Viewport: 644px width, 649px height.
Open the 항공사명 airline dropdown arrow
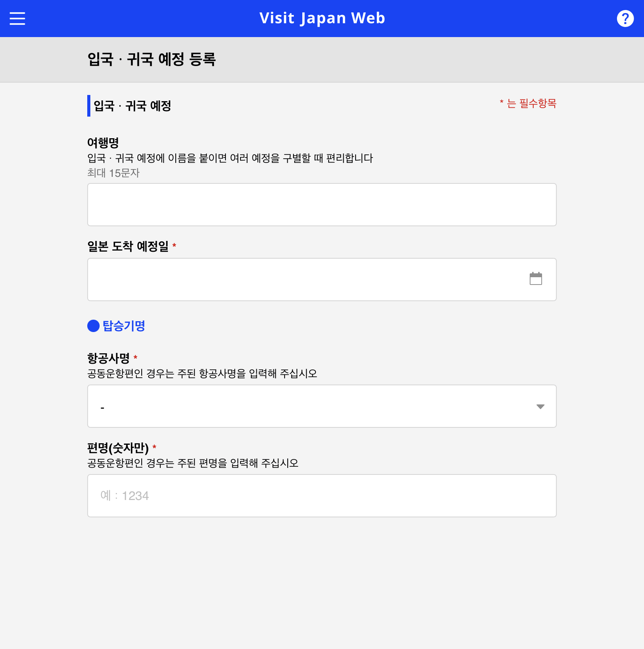tap(541, 406)
